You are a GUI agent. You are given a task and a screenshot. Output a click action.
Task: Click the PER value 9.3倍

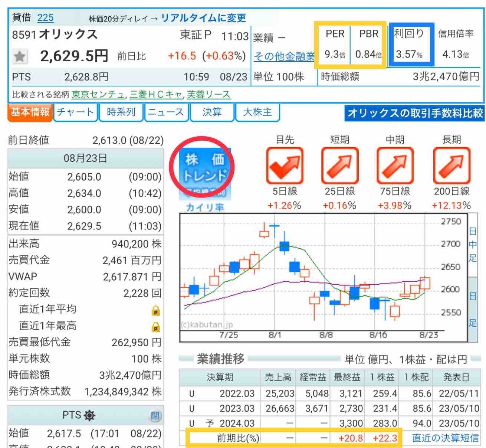(335, 55)
